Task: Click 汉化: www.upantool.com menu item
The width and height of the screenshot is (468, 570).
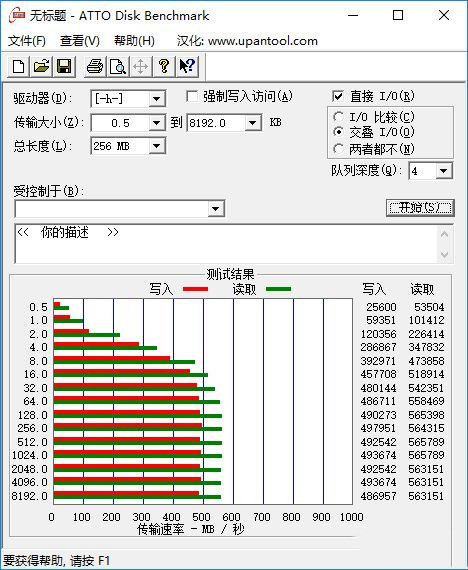Action: tap(247, 41)
